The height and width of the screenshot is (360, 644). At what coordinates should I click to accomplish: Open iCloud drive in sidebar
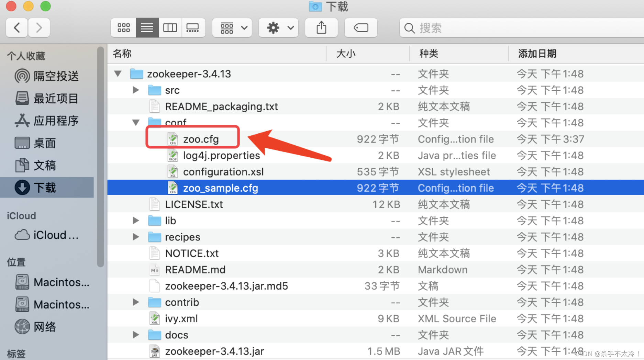(x=47, y=235)
